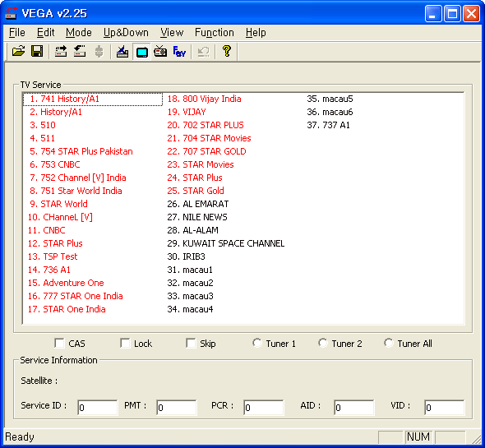Select channel 35. macau5
Screen dimensions: 485x448
tap(330, 99)
